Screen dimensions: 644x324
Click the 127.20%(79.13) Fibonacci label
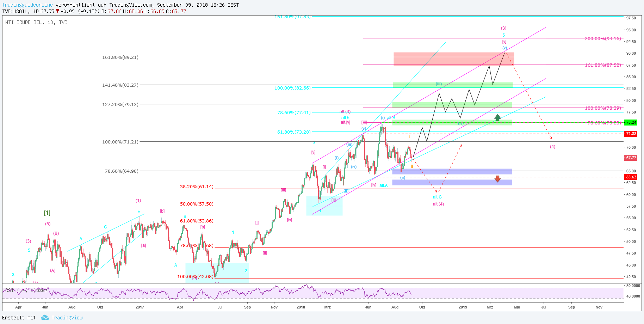coord(120,104)
